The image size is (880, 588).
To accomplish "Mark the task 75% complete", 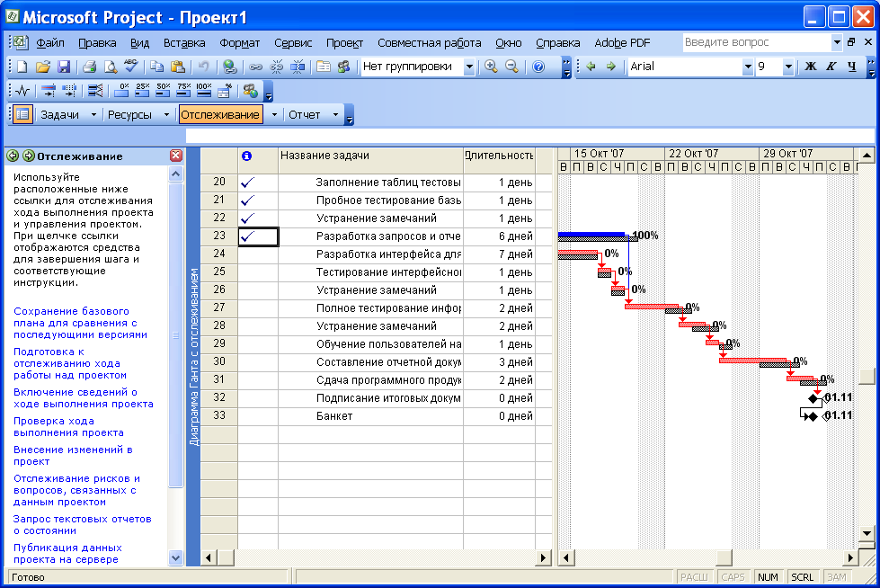I will (x=183, y=91).
